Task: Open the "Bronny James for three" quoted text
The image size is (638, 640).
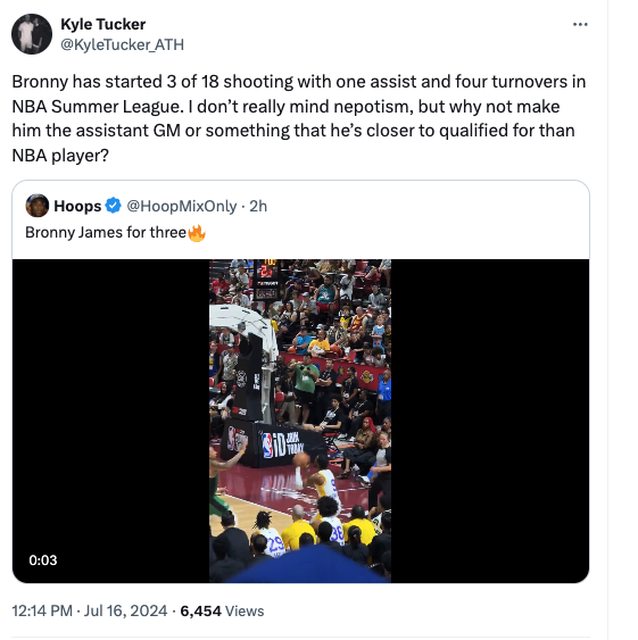Action: pos(105,233)
